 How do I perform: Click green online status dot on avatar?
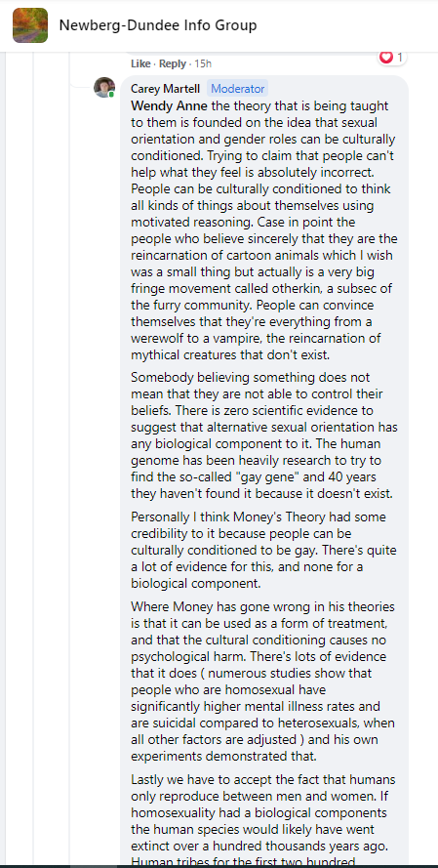112,95
